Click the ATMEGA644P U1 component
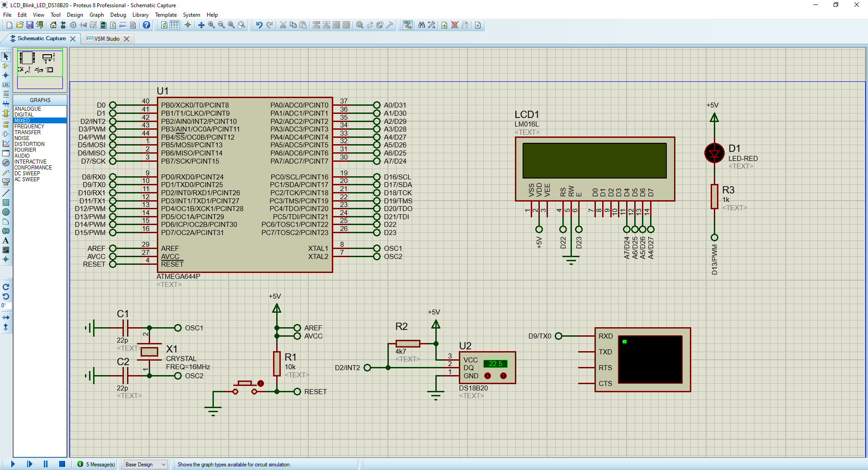Image resolution: width=868 pixels, height=470 pixels. [245, 185]
